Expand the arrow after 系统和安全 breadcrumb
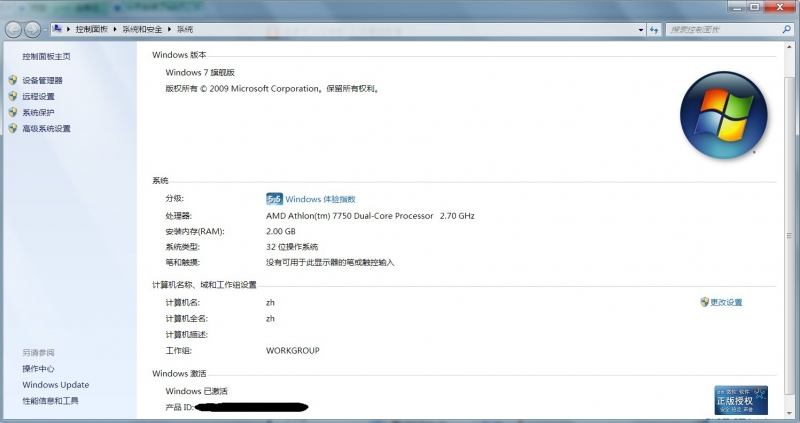Viewport: 800px width, 423px height. (170, 29)
